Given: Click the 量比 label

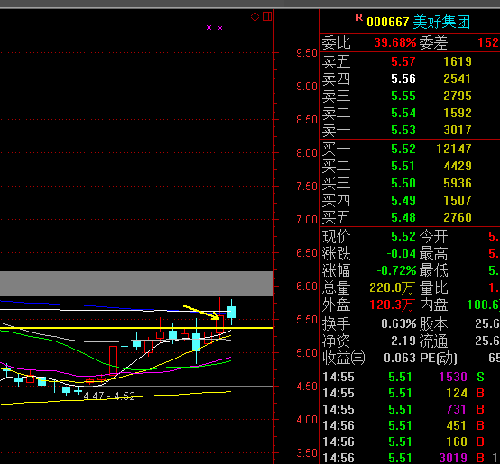Looking at the screenshot, I should (x=434, y=288).
